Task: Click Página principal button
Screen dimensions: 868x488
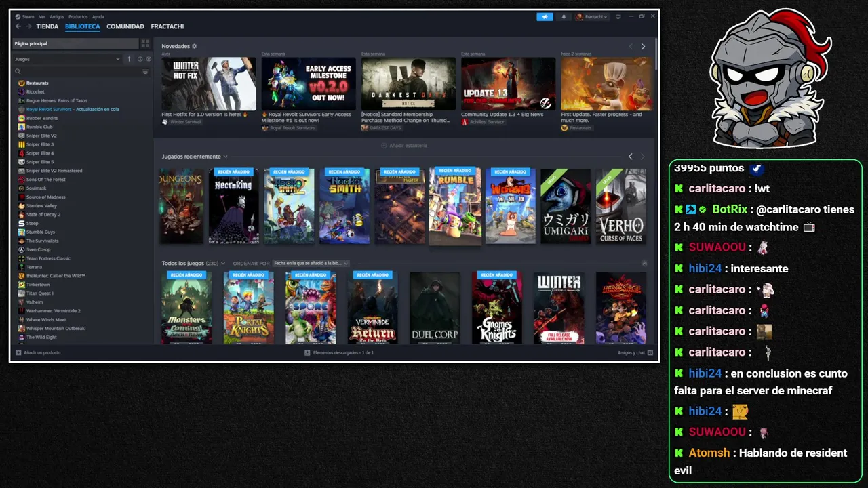Action: click(x=76, y=43)
